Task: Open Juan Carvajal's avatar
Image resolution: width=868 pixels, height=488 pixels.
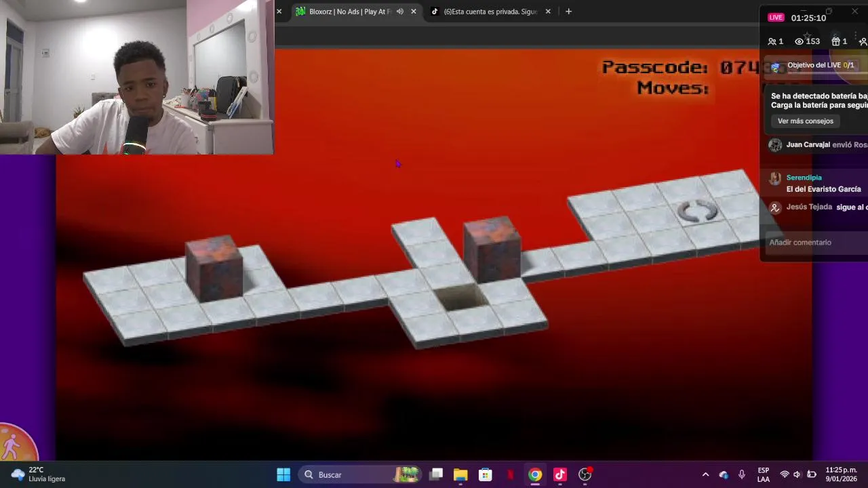Action: coord(775,145)
